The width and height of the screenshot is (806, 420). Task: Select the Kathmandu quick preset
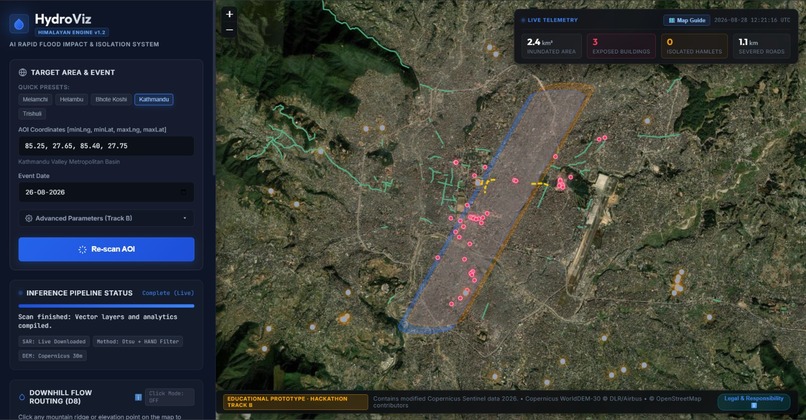154,99
